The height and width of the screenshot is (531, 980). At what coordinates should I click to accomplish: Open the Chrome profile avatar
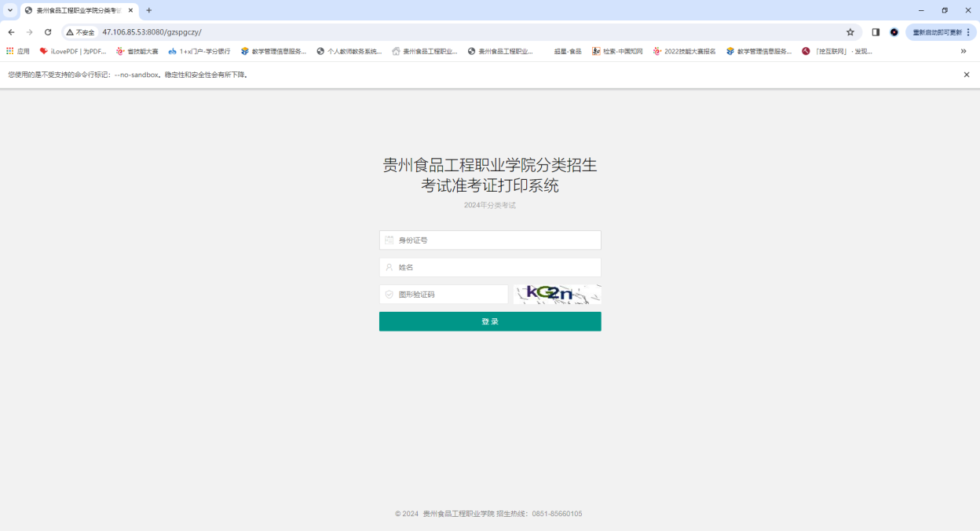pyautogui.click(x=894, y=32)
